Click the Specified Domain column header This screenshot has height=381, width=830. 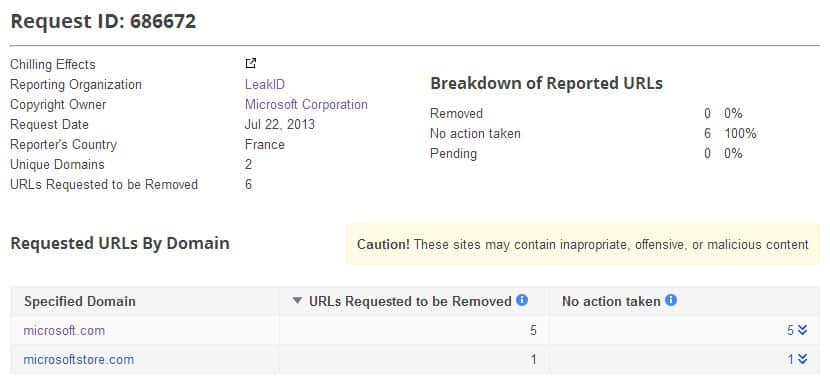(x=80, y=301)
